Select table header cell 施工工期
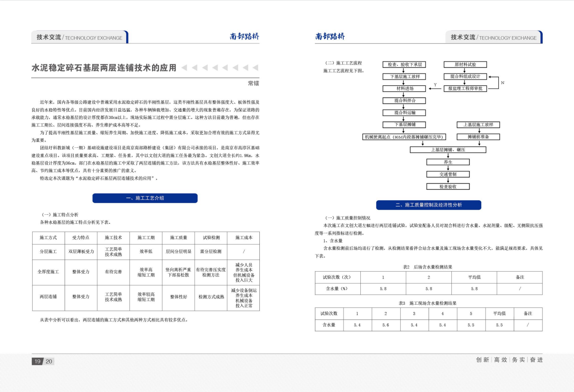This screenshot has height=392, width=574. click(x=146, y=238)
